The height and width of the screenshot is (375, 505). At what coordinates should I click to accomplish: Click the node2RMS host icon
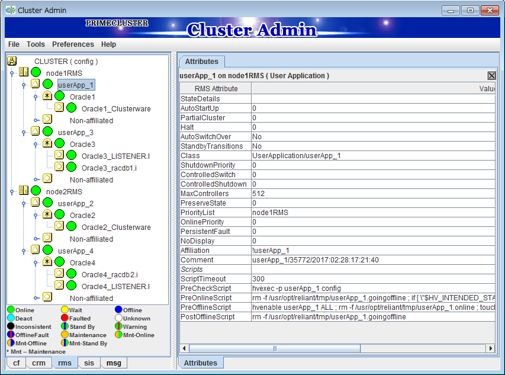(24, 190)
